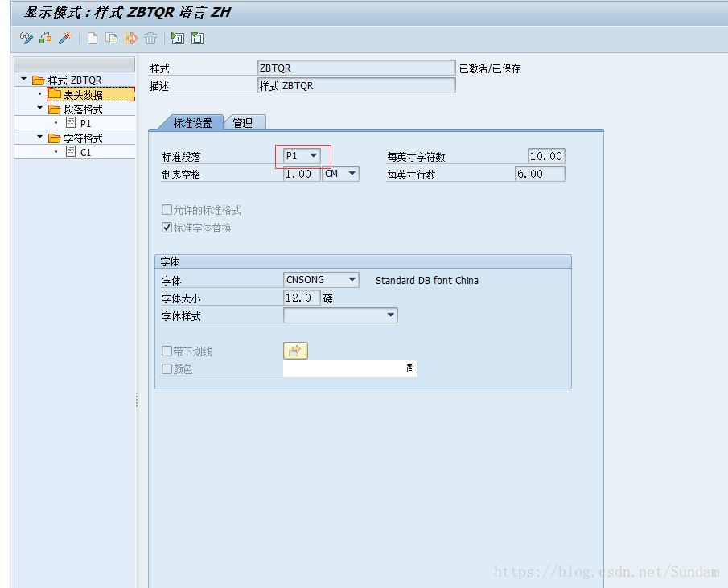Click the 每英寸字符数 field 10.00
The width and height of the screenshot is (728, 588).
click(x=546, y=156)
